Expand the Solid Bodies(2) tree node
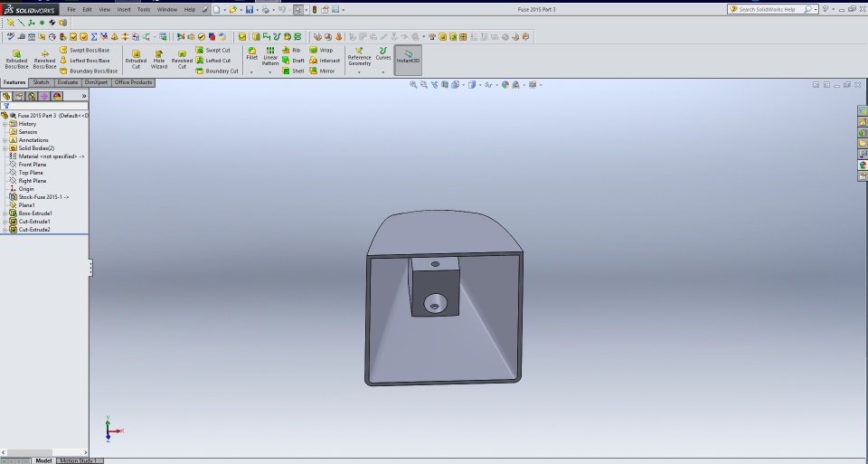This screenshot has height=464, width=868. [5, 148]
